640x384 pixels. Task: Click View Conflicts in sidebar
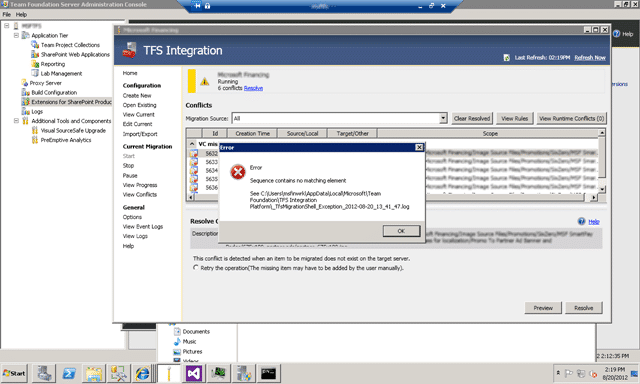tap(140, 195)
